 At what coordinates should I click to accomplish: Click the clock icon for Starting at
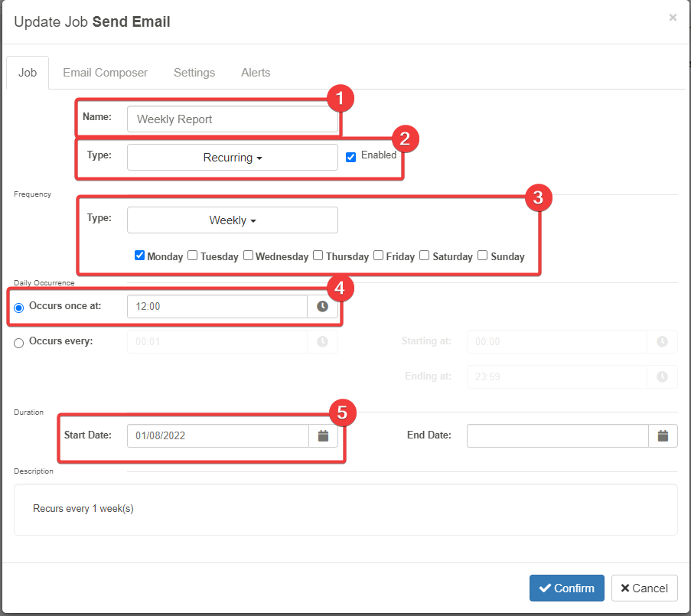click(x=662, y=341)
